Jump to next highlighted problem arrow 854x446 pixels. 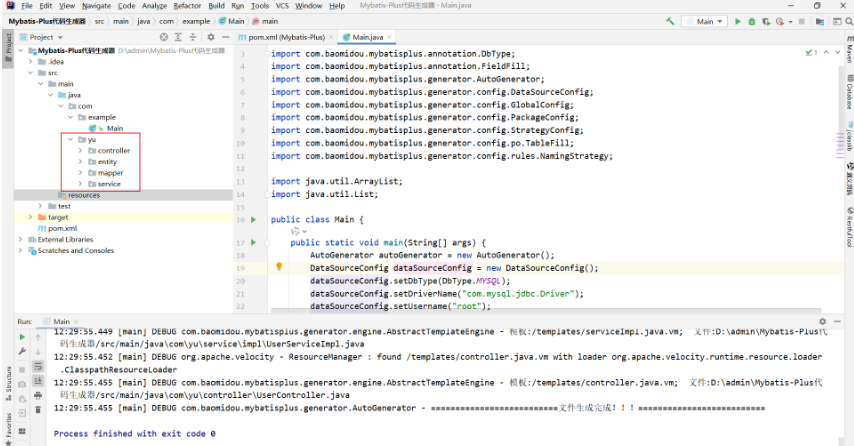tap(838, 52)
